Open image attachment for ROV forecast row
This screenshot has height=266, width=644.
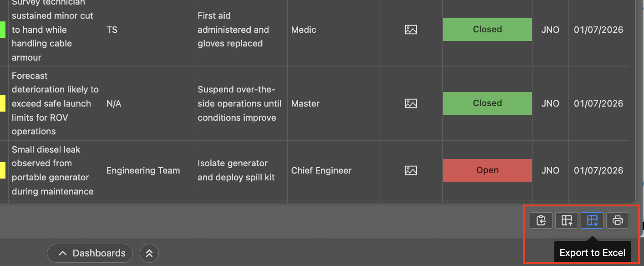click(x=411, y=103)
